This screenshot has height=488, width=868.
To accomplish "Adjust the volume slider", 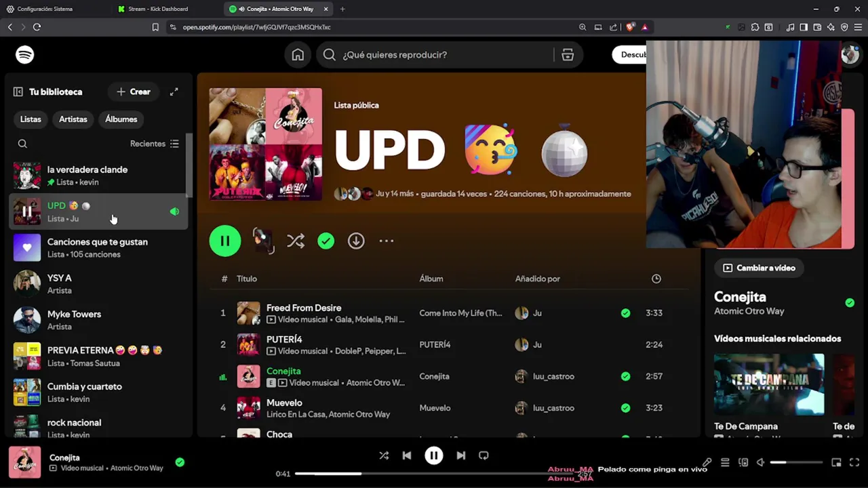I will point(796,462).
